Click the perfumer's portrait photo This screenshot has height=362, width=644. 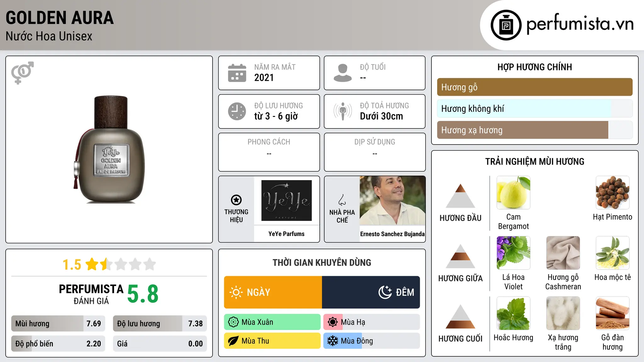[392, 201]
